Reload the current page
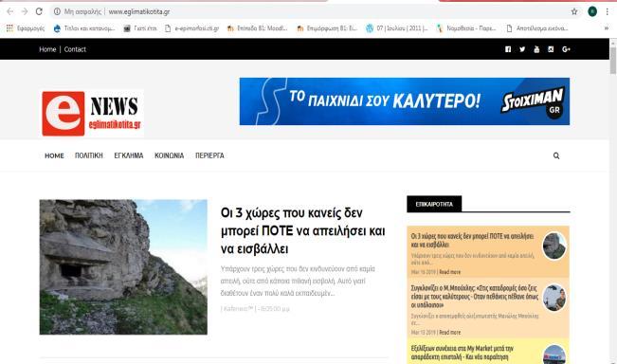The image size is (617, 364). tap(39, 11)
